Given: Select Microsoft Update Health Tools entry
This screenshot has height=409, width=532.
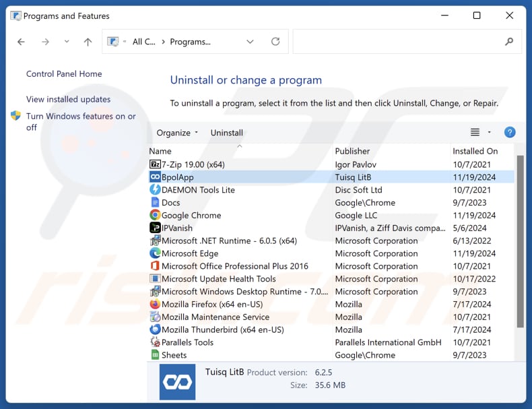Looking at the screenshot, I should 219,279.
